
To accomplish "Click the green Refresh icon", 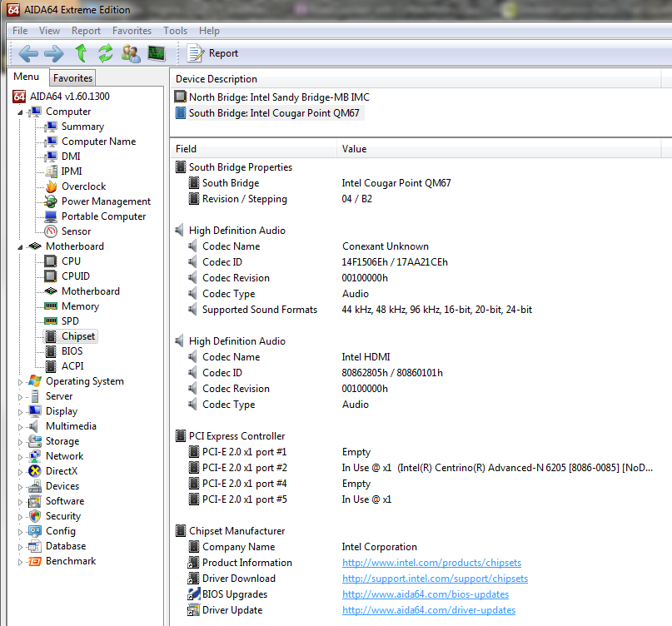I will (106, 53).
